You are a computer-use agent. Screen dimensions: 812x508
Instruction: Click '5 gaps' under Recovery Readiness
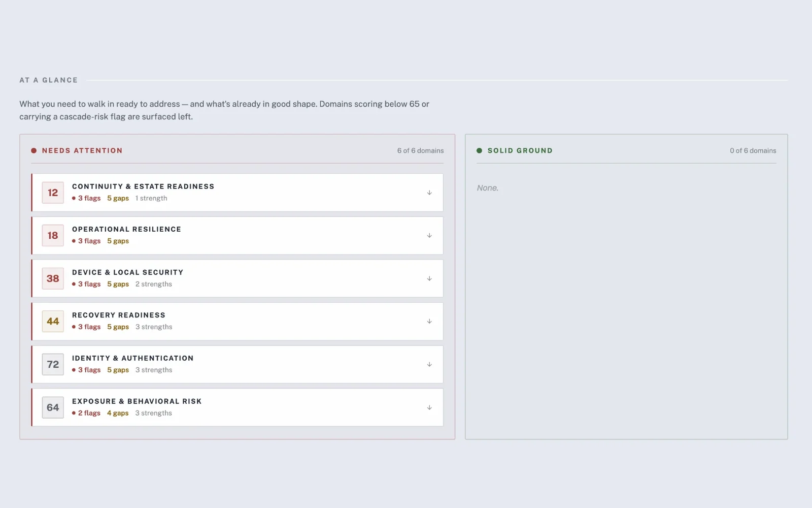click(118, 327)
